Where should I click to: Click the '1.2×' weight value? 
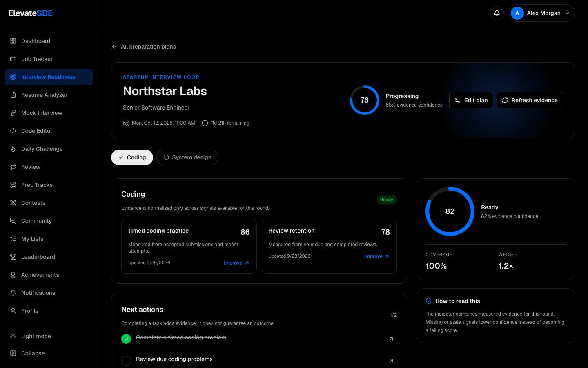506,266
